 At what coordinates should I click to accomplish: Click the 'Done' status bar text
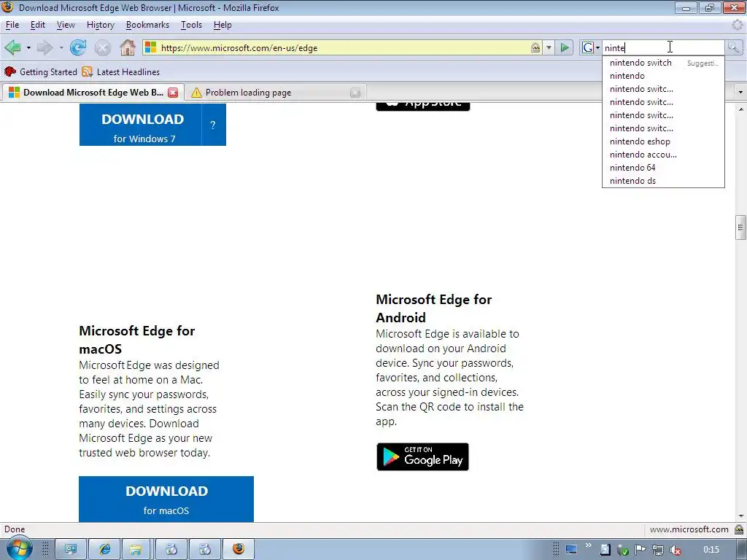pos(15,529)
